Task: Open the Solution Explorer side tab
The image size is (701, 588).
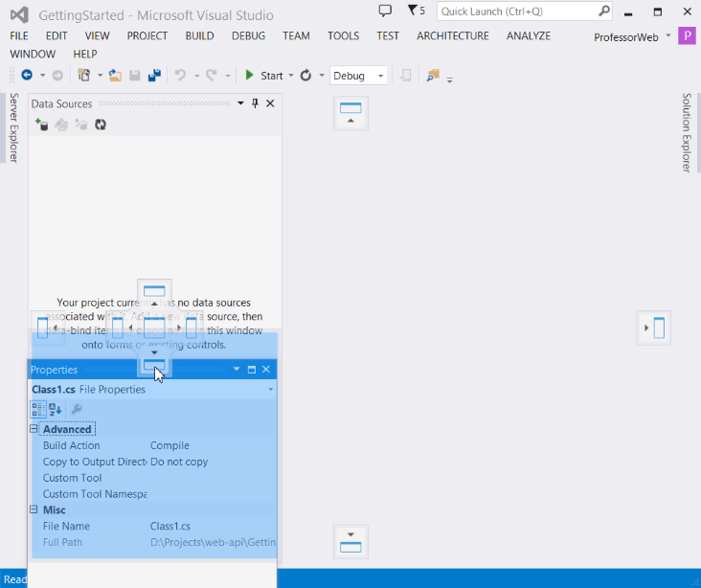Action: (x=687, y=133)
